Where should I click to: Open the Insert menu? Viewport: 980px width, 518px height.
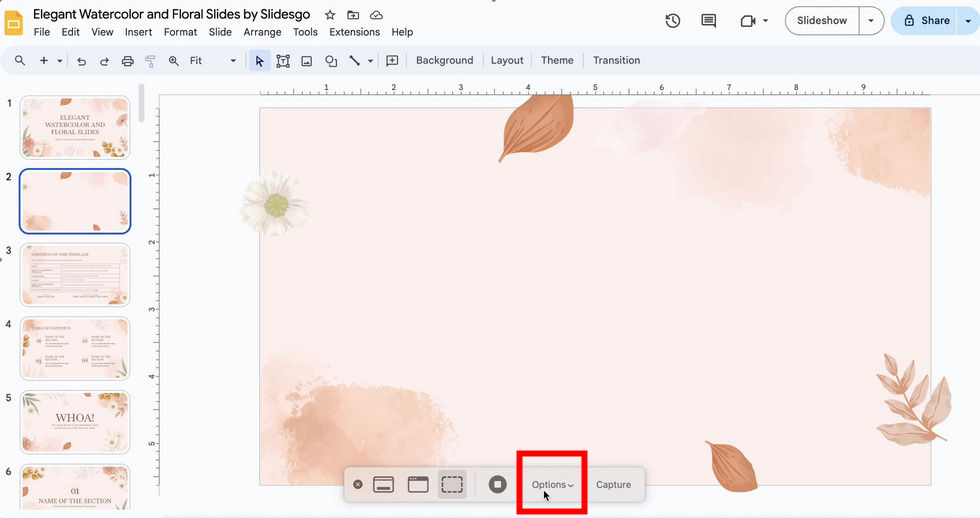138,32
